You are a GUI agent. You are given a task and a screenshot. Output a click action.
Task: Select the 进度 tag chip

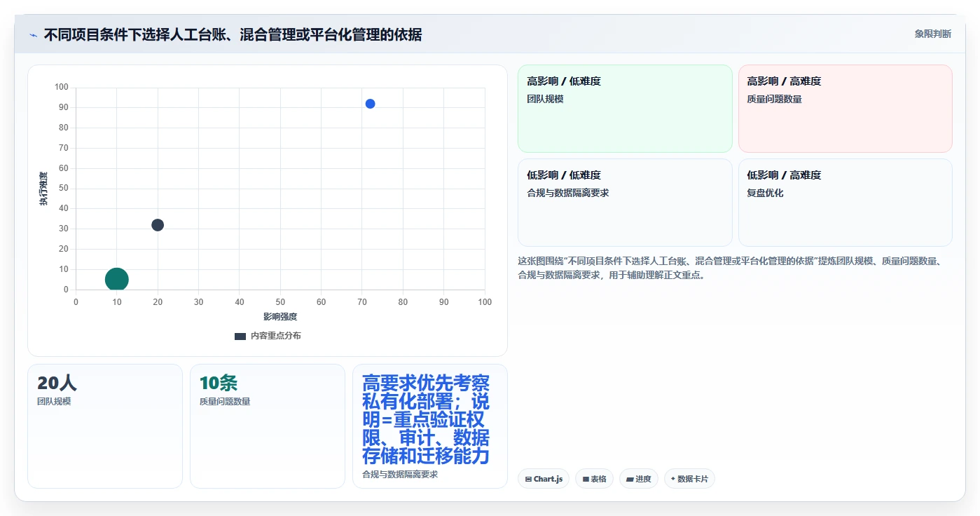point(638,479)
